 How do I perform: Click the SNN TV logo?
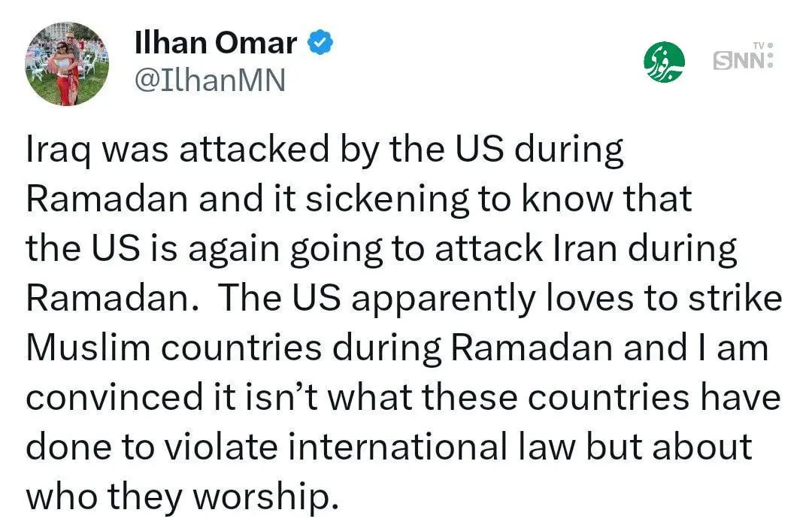[742, 59]
